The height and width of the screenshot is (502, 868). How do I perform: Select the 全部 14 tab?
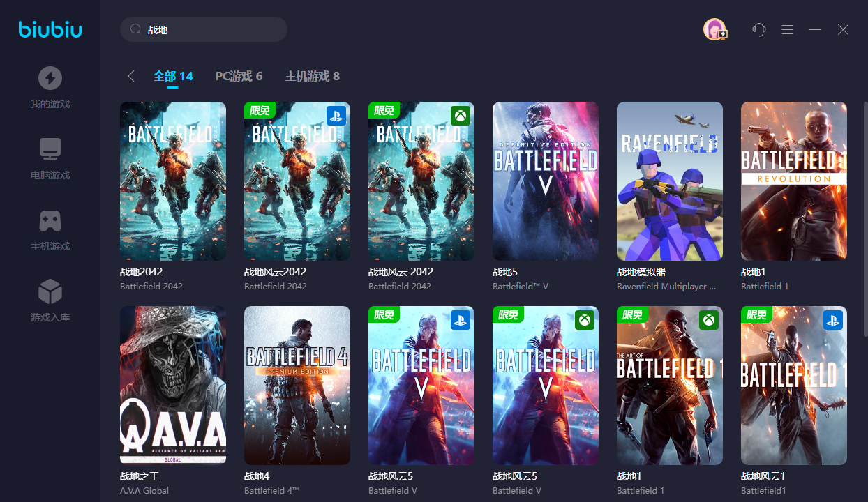coord(173,76)
